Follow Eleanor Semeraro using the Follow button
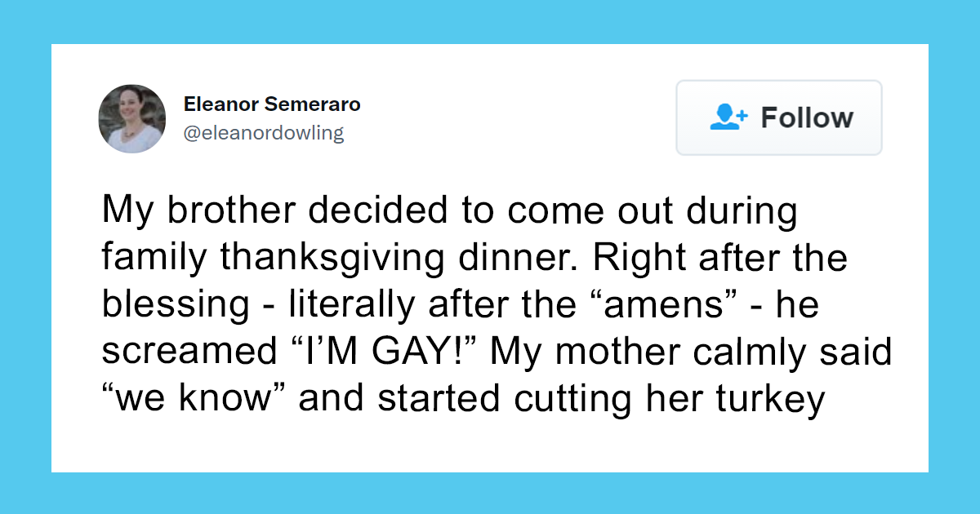 tap(778, 117)
